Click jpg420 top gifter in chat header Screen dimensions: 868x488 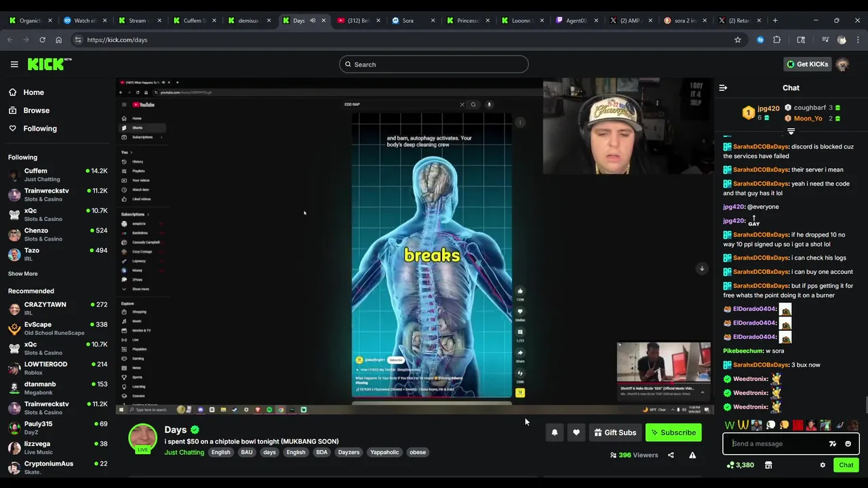click(768, 108)
